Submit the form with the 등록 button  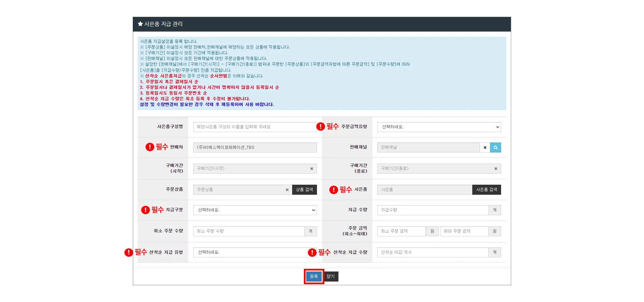pos(314,277)
